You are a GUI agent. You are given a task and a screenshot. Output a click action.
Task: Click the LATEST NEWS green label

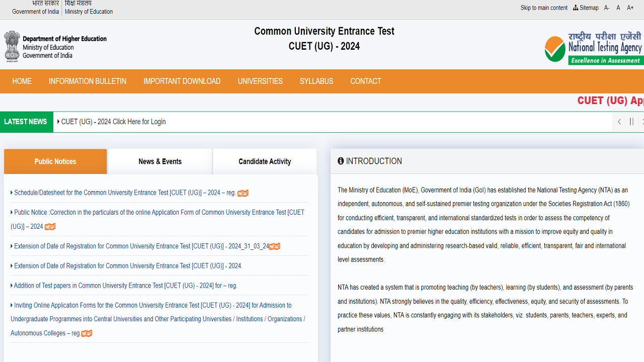tap(26, 122)
